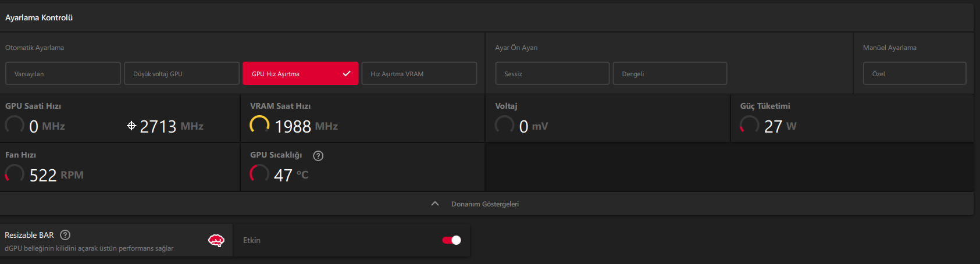Select Hız Aşırtma VRAM preset
The height and width of the screenshot is (264, 980).
coord(419,74)
